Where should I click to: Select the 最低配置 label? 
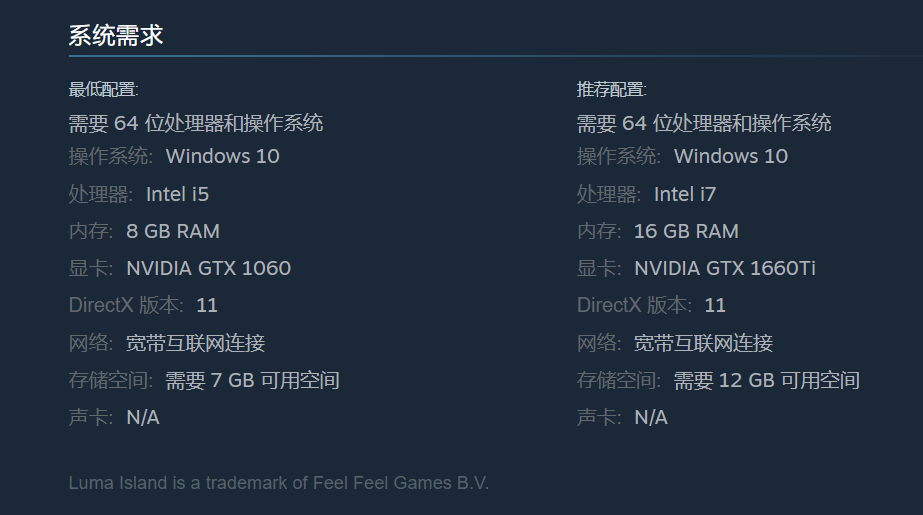point(104,89)
